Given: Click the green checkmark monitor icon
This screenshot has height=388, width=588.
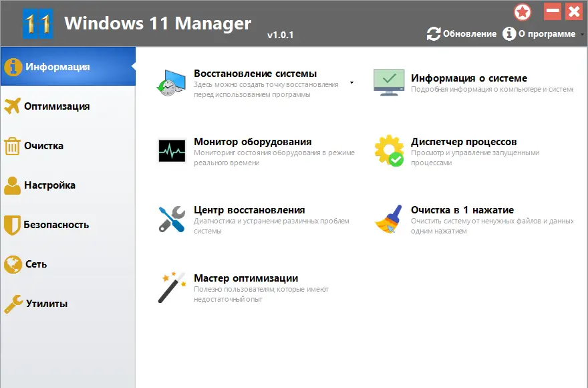Looking at the screenshot, I should (389, 82).
